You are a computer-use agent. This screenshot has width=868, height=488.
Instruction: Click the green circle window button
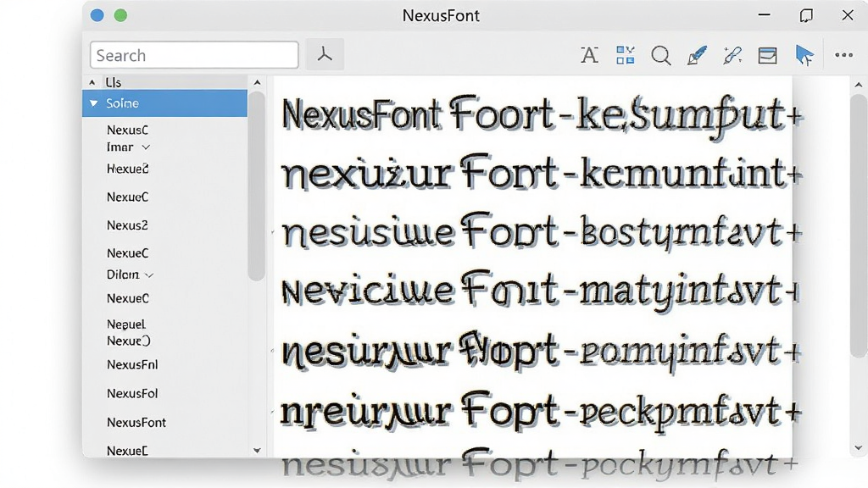coord(120,15)
